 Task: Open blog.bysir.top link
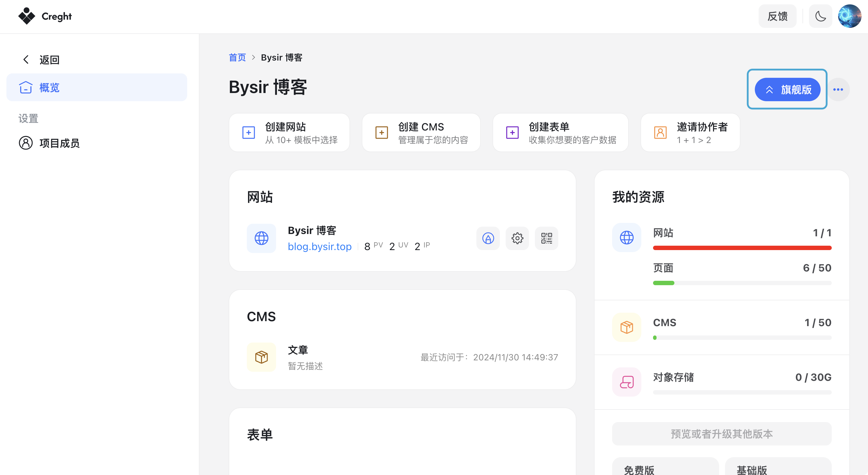tap(320, 247)
